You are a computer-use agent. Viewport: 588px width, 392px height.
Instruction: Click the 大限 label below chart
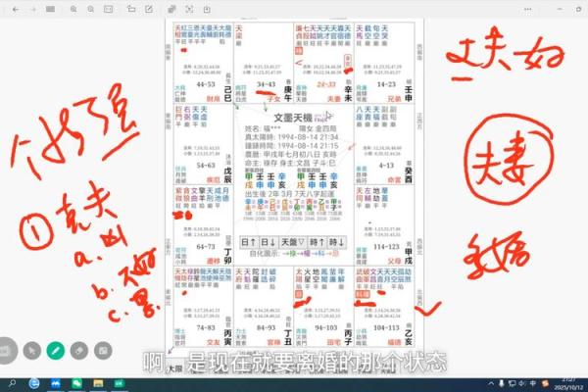pos(174,368)
